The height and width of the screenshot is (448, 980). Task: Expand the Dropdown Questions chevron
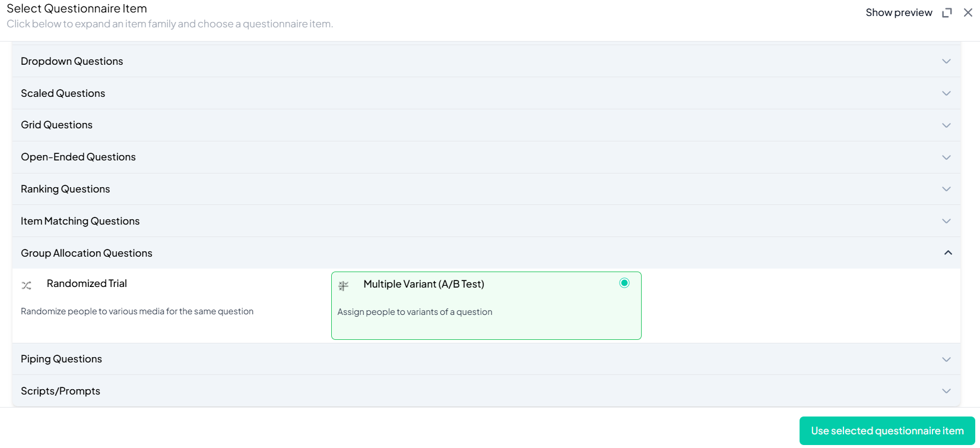(946, 61)
